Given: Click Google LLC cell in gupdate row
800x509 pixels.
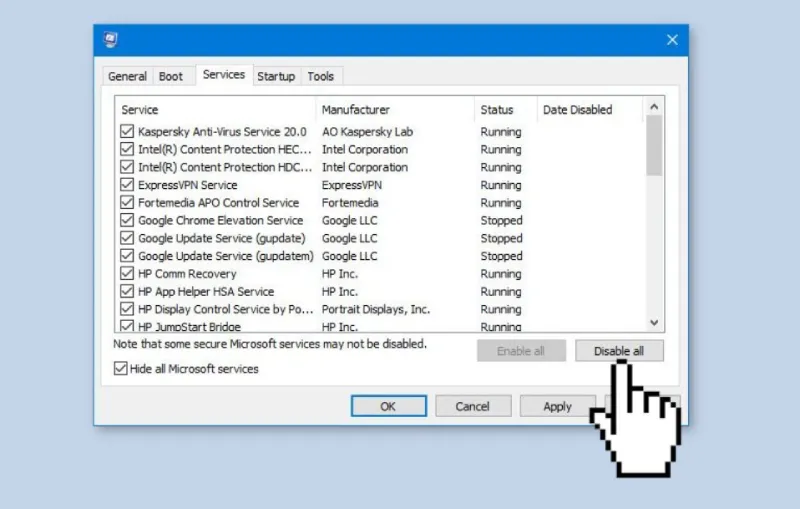Looking at the screenshot, I should coord(349,238).
